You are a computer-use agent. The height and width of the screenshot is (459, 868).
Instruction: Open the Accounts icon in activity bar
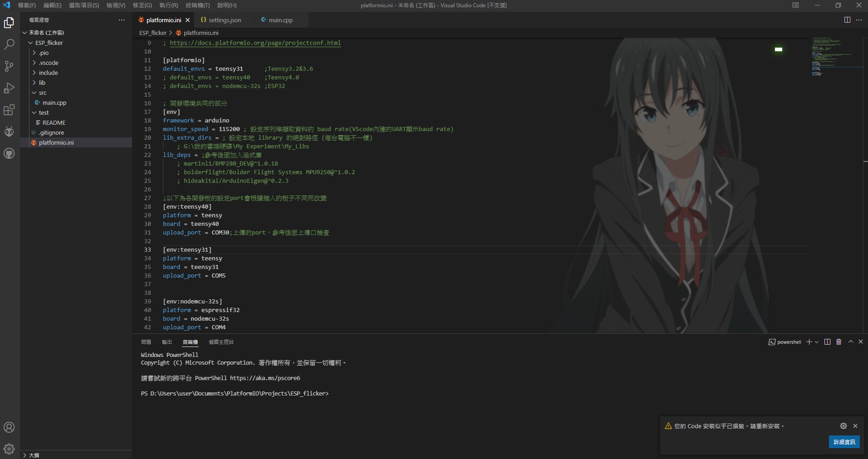9,427
